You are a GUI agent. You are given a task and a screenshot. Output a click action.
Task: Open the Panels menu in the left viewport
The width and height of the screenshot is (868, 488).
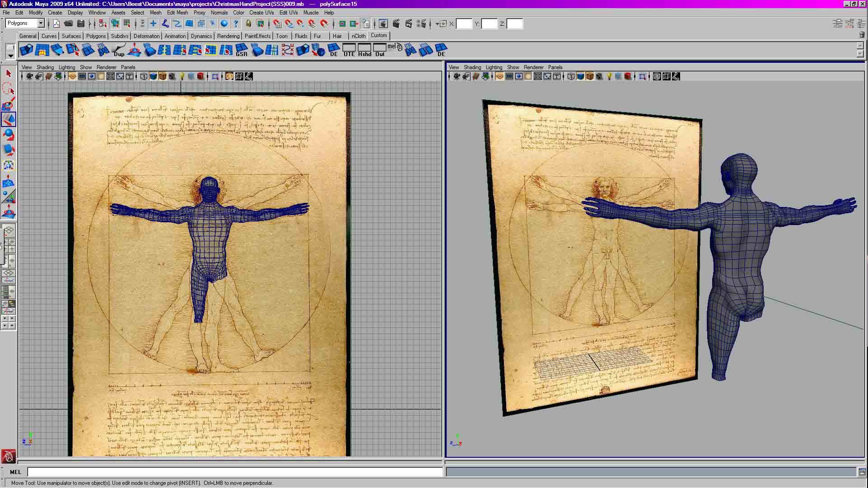coord(128,67)
